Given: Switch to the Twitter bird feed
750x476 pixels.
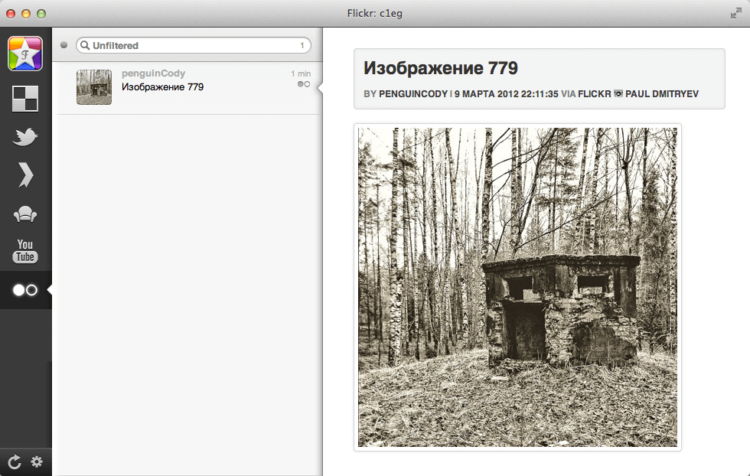Looking at the screenshot, I should (x=25, y=136).
